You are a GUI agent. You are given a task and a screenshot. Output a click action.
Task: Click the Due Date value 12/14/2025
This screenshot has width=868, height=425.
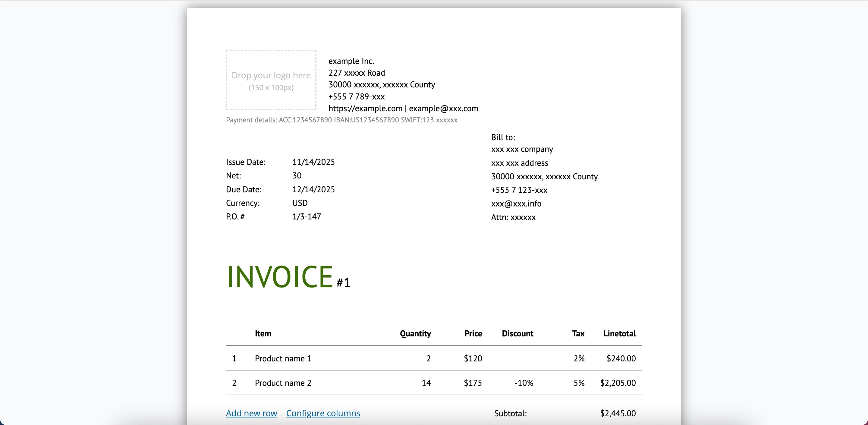pyautogui.click(x=313, y=189)
